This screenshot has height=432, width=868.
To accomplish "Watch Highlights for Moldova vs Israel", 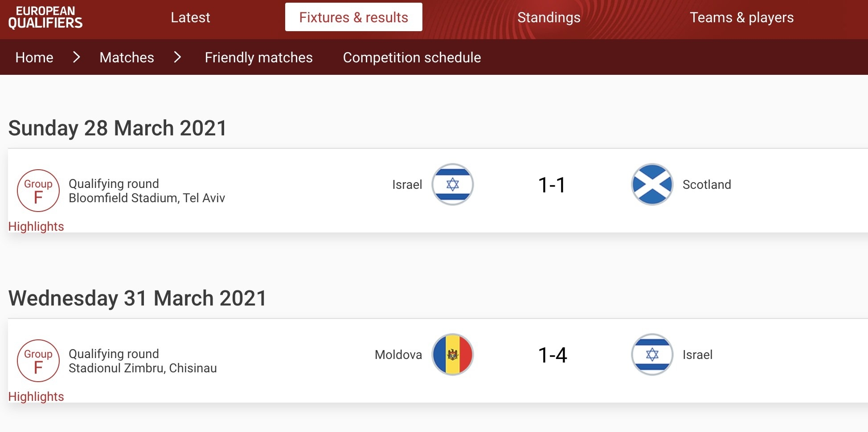I will pos(36,396).
